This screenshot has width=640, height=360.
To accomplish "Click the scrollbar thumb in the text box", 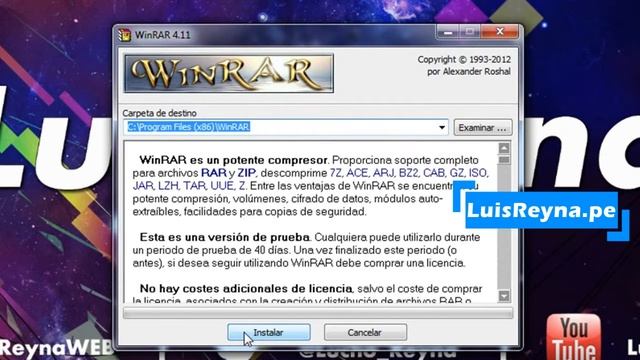I will [504, 160].
